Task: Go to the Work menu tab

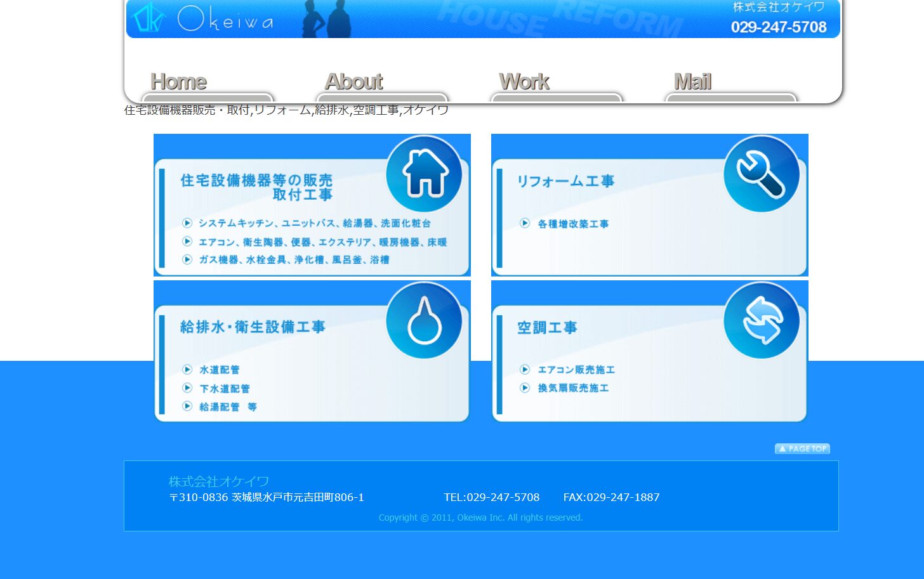Action: point(524,82)
